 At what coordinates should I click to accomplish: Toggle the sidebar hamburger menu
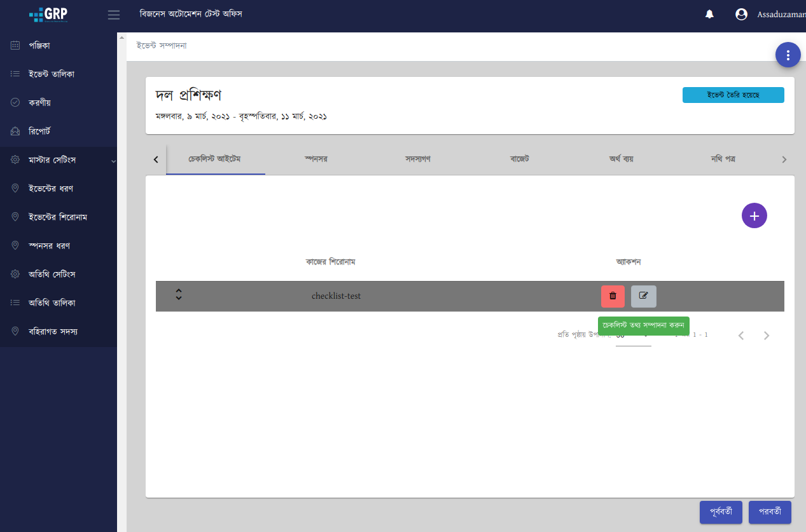(114, 15)
